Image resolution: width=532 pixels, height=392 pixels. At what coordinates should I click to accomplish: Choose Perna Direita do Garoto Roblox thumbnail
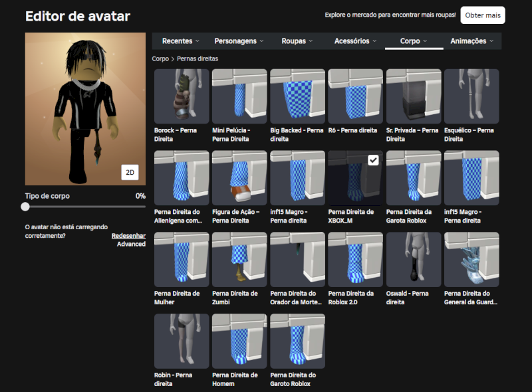pos(297,341)
